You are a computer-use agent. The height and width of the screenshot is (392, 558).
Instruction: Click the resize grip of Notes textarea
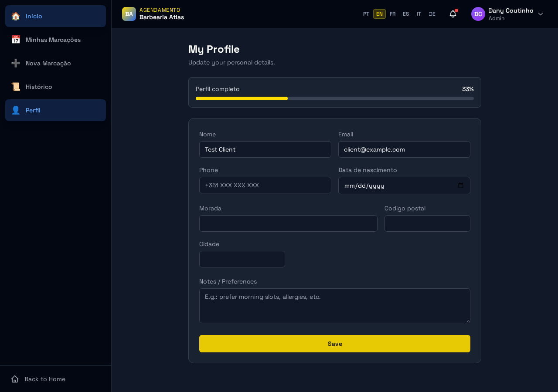click(x=468, y=321)
